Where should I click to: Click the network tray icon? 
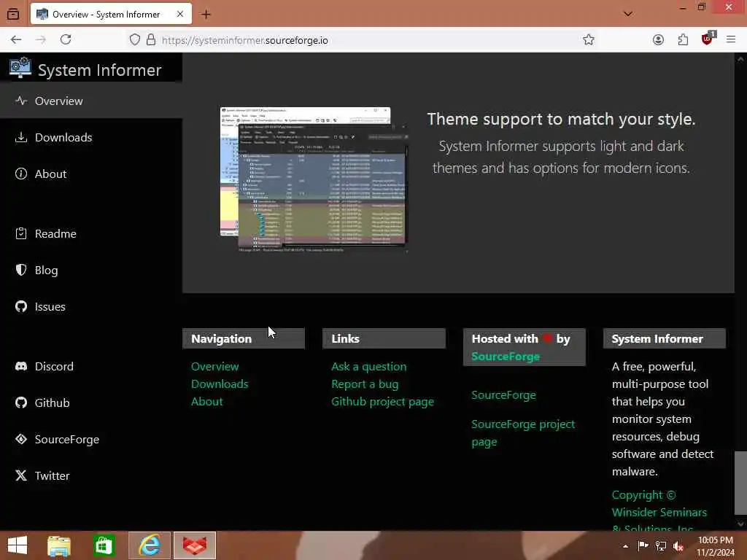(x=661, y=546)
